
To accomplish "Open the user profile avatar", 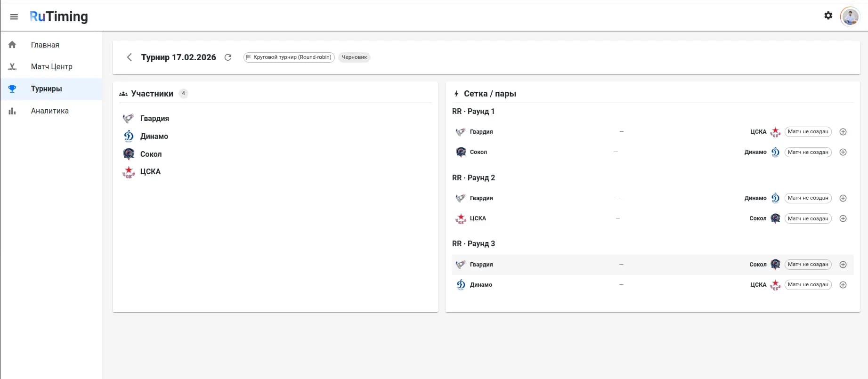I will click(850, 17).
